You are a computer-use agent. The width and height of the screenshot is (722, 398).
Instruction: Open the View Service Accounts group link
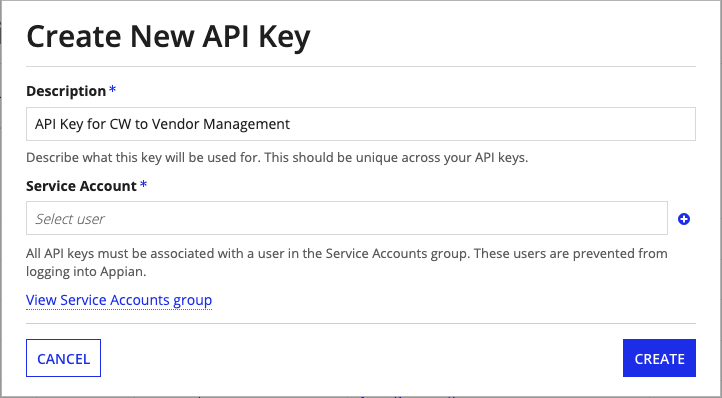pyautogui.click(x=119, y=300)
